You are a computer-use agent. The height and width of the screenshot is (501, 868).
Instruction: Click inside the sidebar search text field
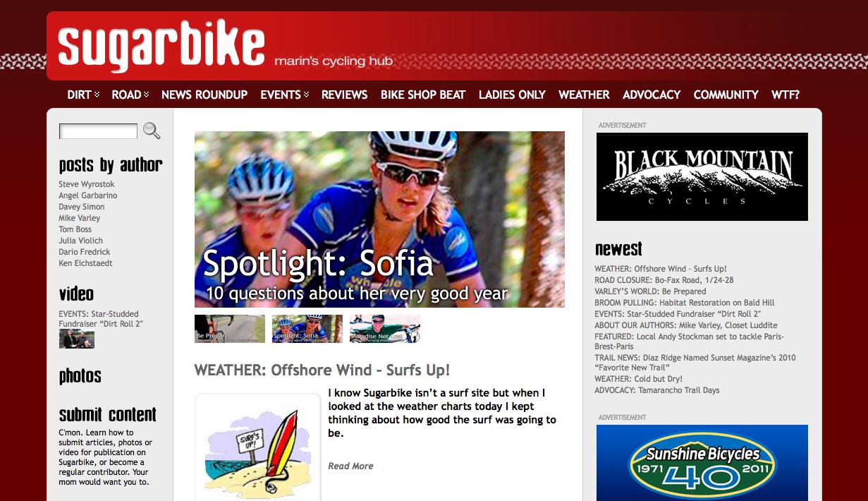pos(99,131)
